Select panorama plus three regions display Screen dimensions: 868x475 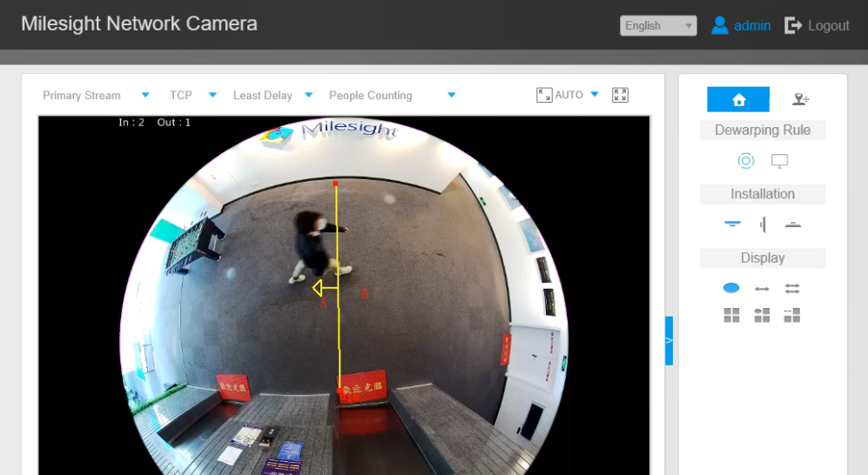point(792,315)
